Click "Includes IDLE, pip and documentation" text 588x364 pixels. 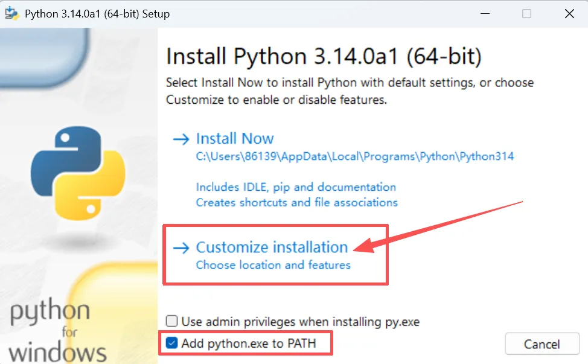pyautogui.click(x=296, y=187)
